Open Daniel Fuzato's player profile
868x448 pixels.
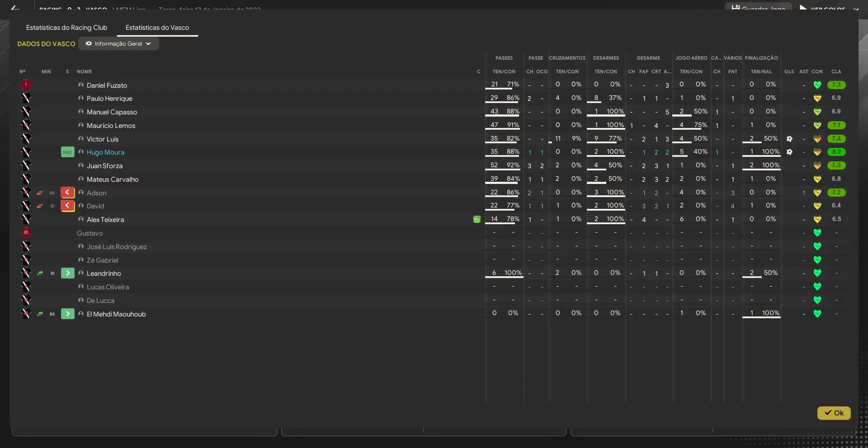(107, 85)
